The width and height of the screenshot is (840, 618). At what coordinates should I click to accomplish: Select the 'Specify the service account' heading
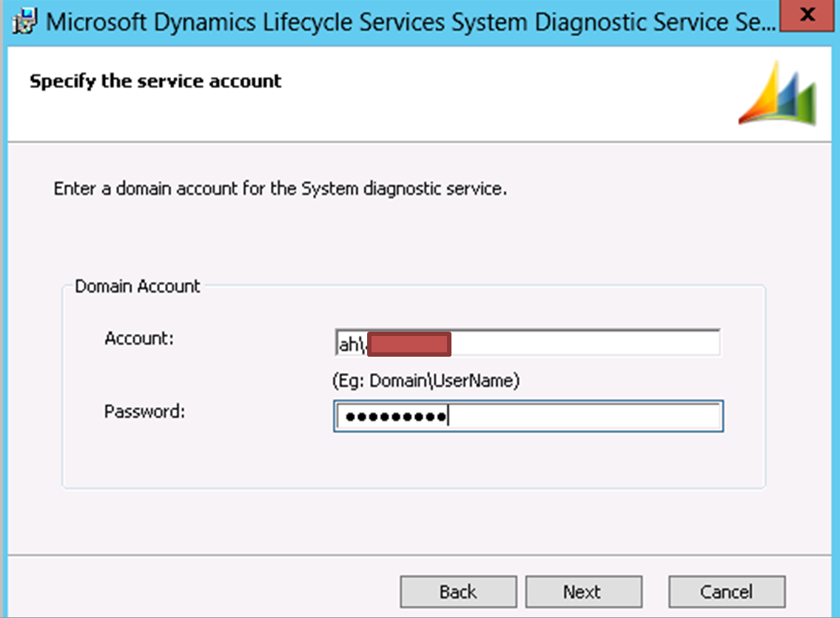coord(155,81)
